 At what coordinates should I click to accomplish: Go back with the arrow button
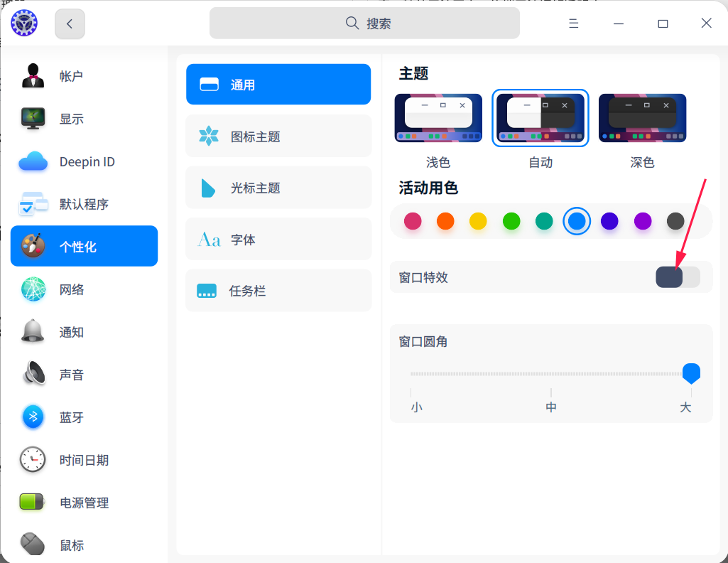point(70,23)
